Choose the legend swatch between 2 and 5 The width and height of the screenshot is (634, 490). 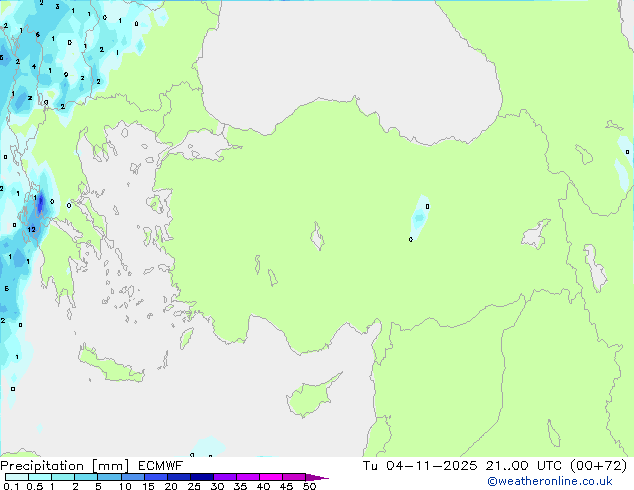click(86, 477)
